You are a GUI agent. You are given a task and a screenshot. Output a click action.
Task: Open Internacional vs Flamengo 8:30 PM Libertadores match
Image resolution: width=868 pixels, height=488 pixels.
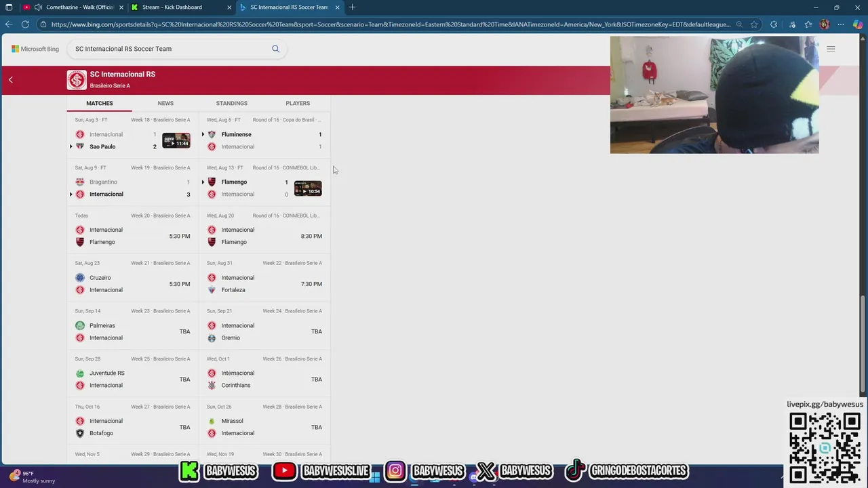(264, 230)
